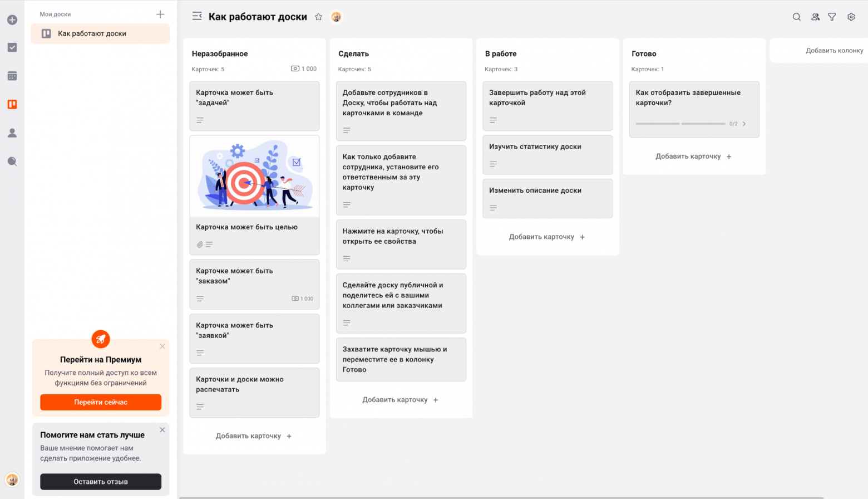Open calendar icon in left sidebar
The image size is (868, 499).
(12, 76)
